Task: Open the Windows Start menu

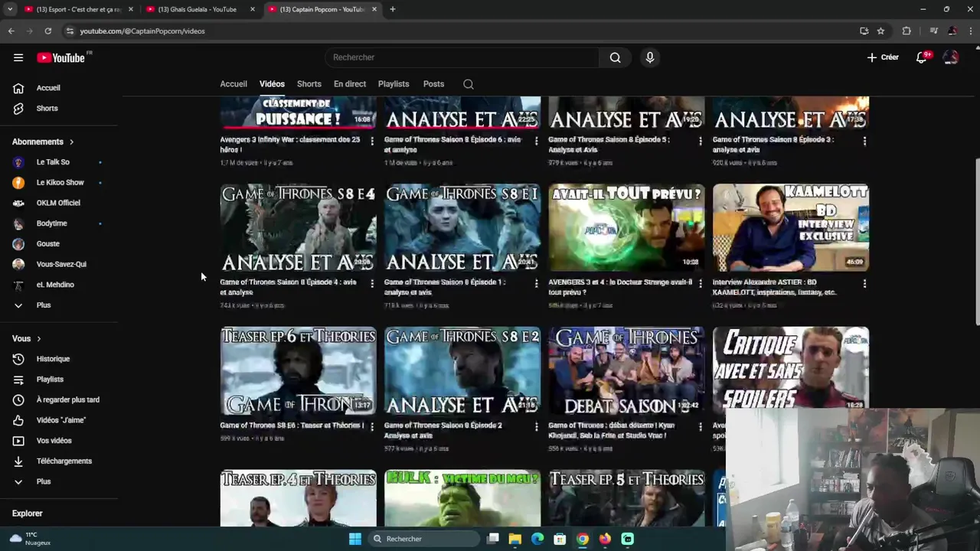Action: pos(354,539)
